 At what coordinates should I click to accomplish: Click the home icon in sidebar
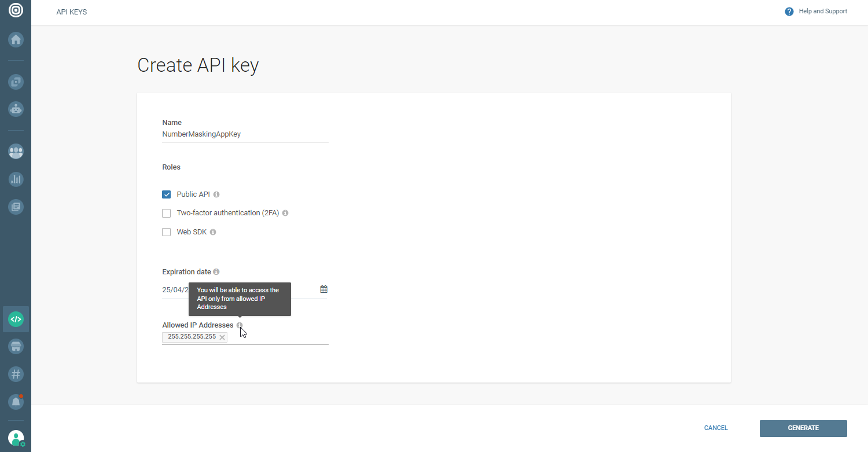coord(16,40)
